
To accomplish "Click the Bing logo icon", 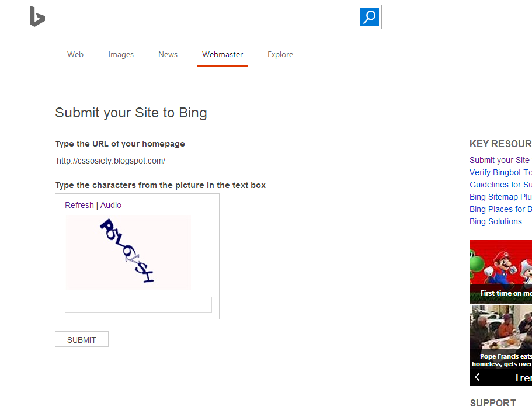I will click(x=37, y=16).
